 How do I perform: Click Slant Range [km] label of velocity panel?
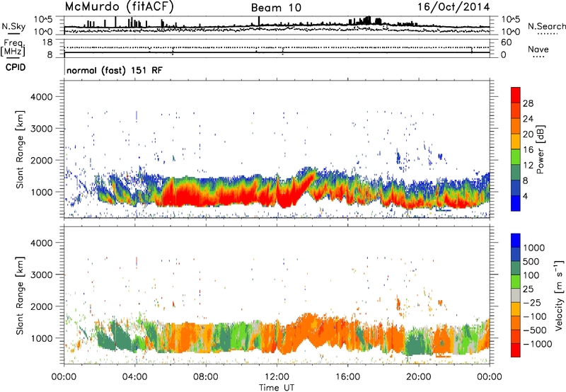tap(20, 296)
